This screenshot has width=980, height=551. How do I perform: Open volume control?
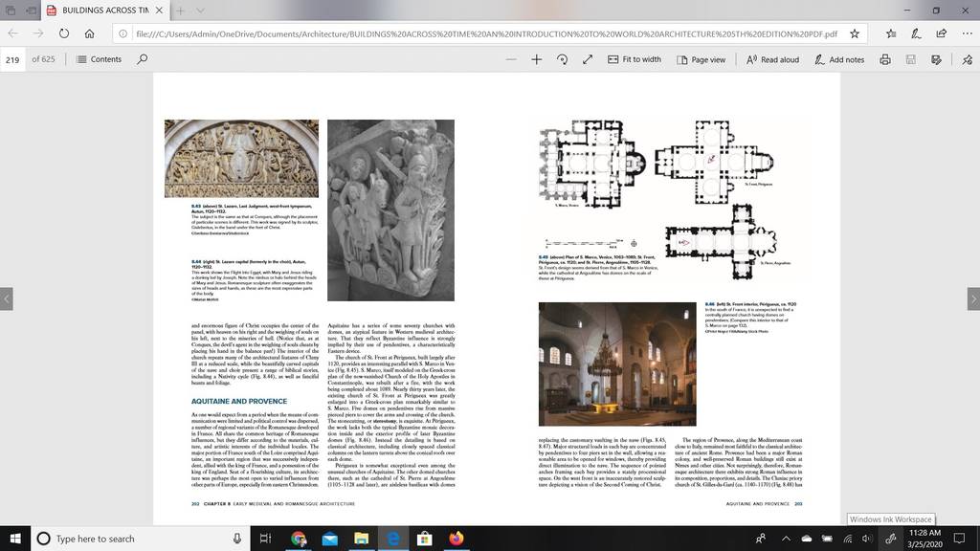pos(866,539)
